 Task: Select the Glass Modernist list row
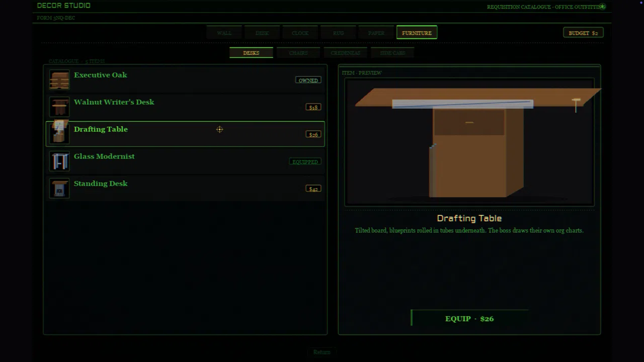coord(185,161)
